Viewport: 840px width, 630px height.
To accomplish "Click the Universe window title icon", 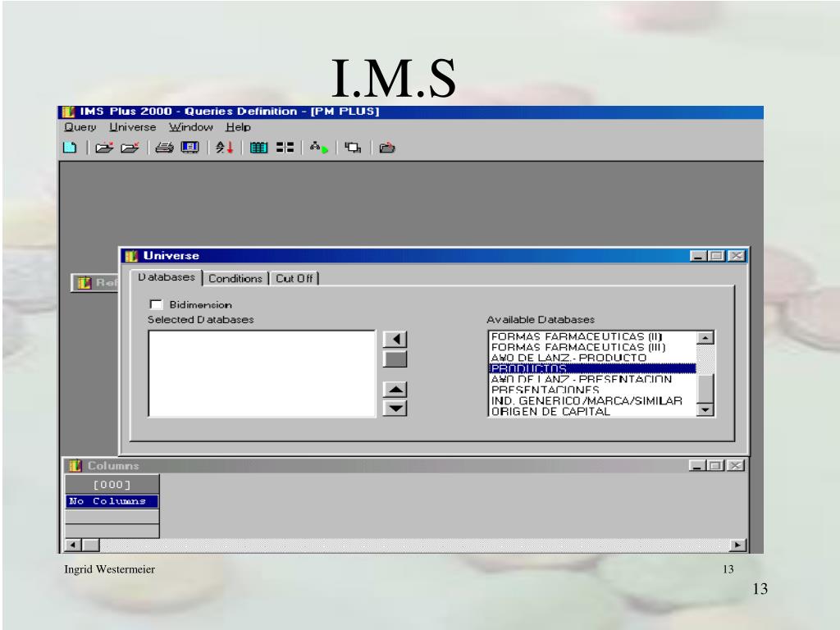I will 131,256.
